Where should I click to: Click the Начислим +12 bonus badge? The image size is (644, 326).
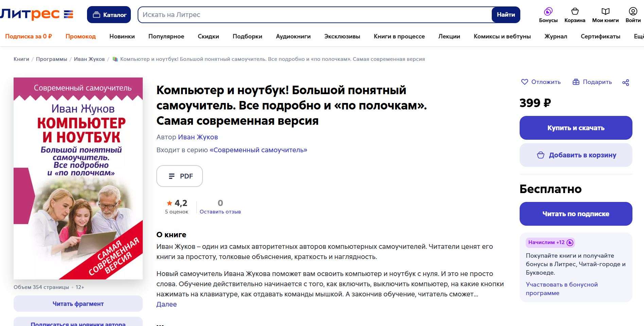click(550, 242)
